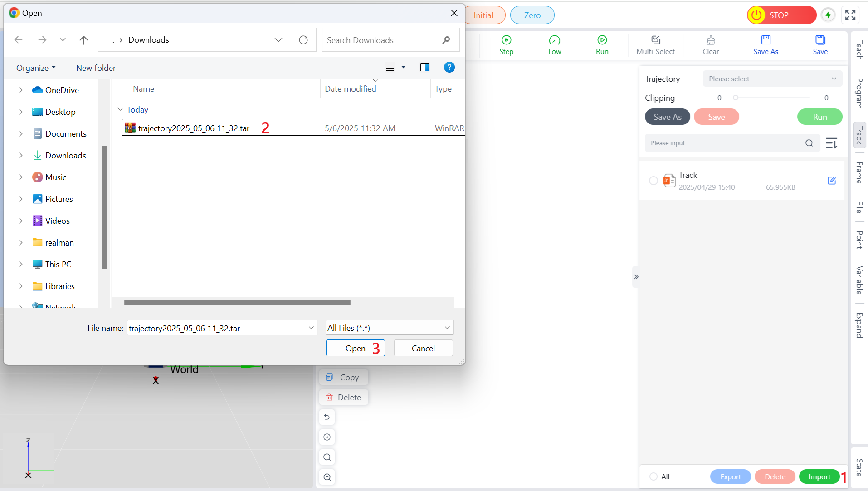Click the zoom out magnifier icon

coord(327,457)
